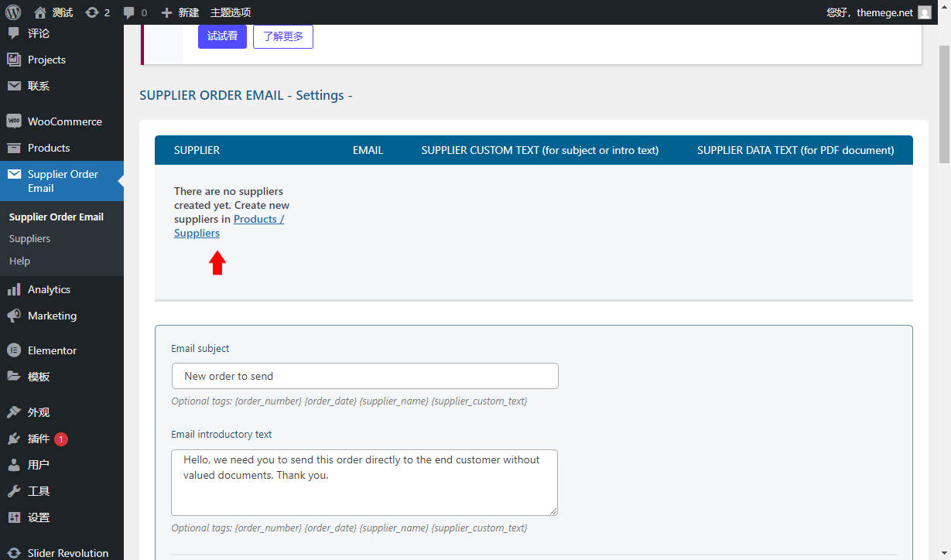Image resolution: width=951 pixels, height=560 pixels.
Task: Click the 联系 envelope sidebar icon
Action: pyautogui.click(x=13, y=86)
